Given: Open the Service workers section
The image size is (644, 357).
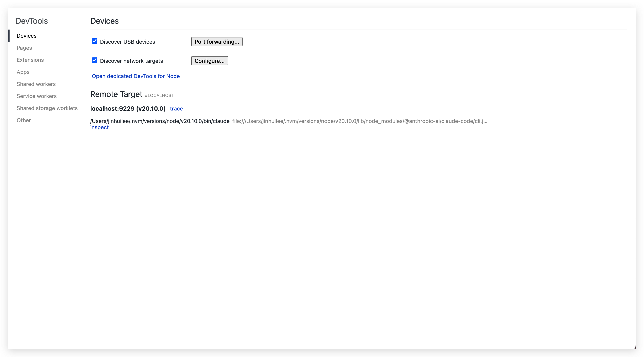Looking at the screenshot, I should (37, 96).
